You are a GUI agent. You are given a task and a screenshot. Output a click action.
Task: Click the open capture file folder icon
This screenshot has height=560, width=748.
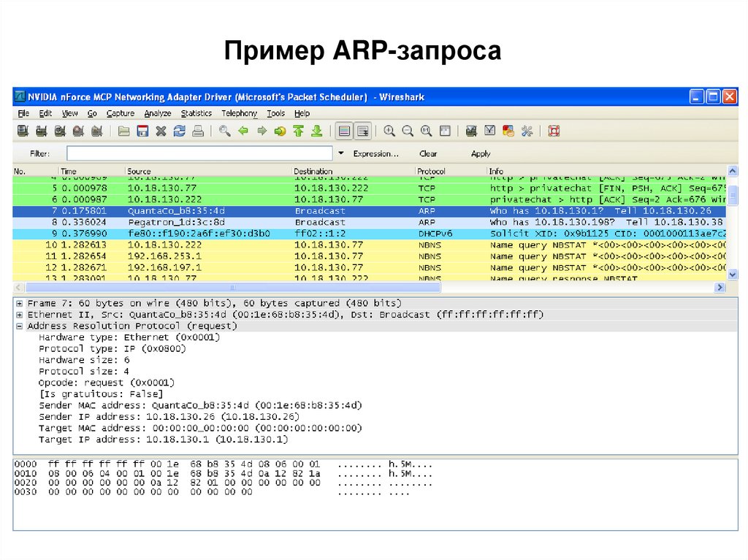coord(124,131)
